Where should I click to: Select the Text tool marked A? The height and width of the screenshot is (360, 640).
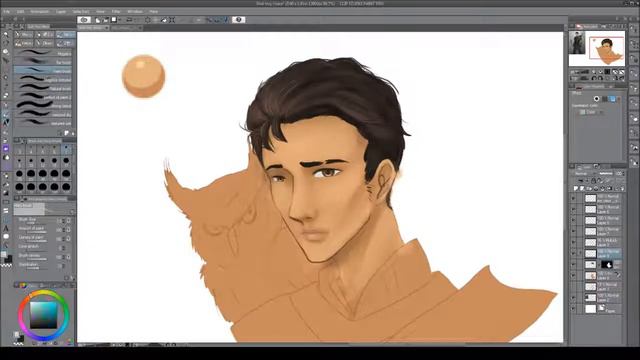point(6,229)
